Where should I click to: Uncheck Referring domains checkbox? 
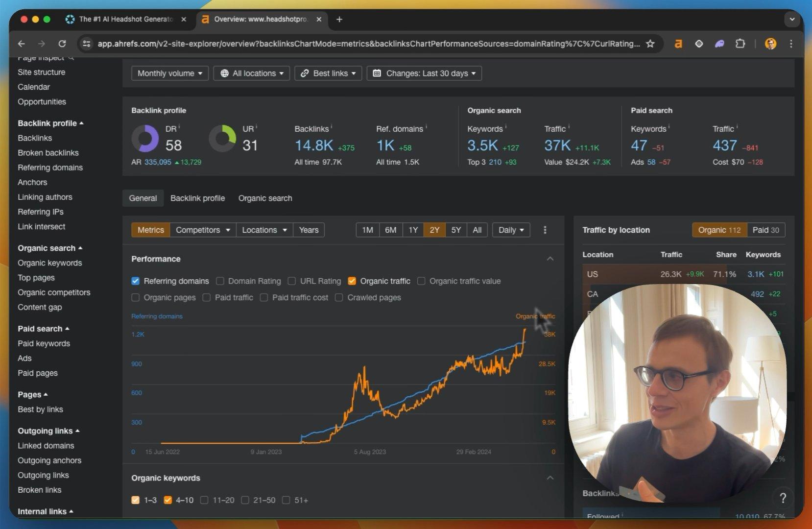[136, 281]
